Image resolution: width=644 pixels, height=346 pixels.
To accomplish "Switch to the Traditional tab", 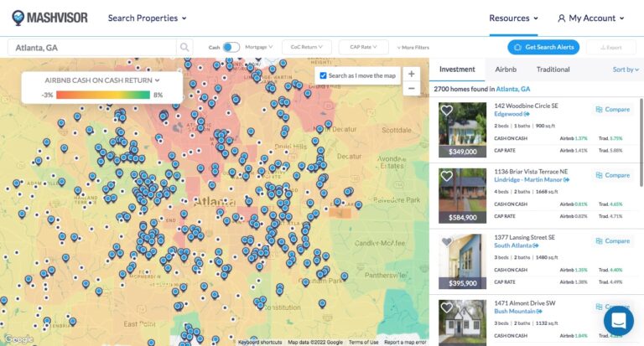I will [x=553, y=70].
